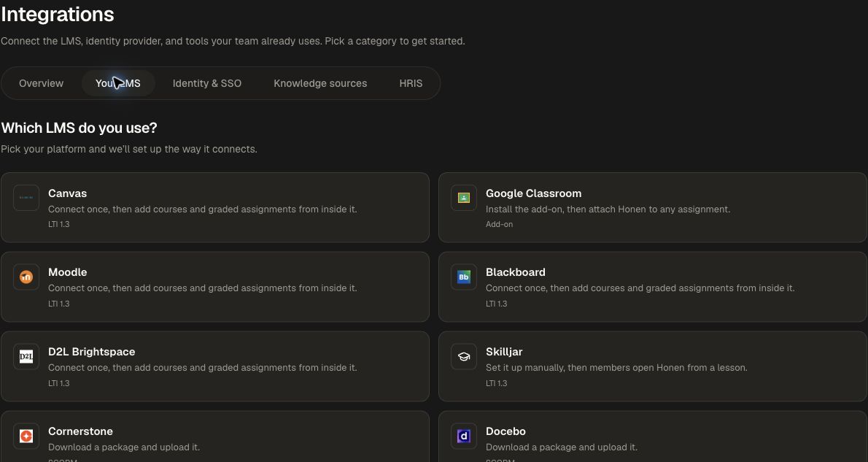Click Moodle's 'Connect once' description text
868x462 pixels.
(203, 288)
